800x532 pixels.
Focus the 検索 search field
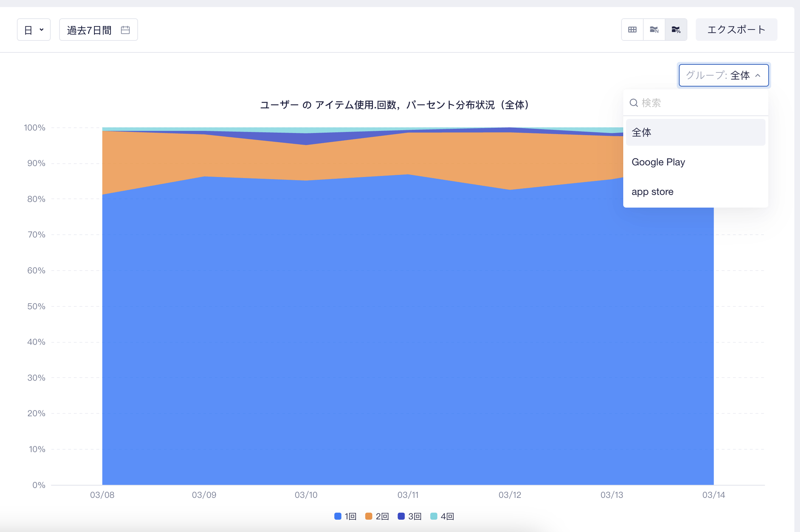(x=695, y=103)
